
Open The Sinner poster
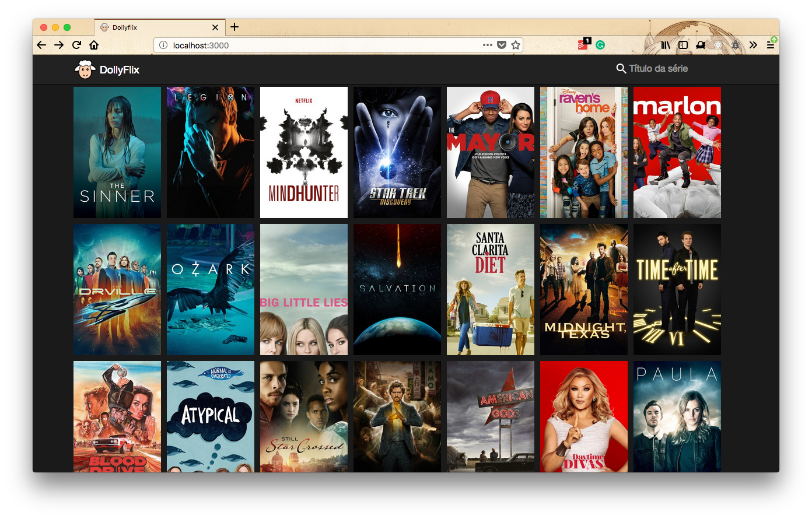(117, 152)
